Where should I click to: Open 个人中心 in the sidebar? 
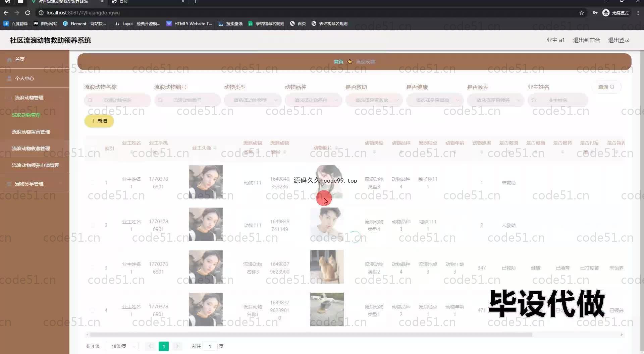click(35, 78)
